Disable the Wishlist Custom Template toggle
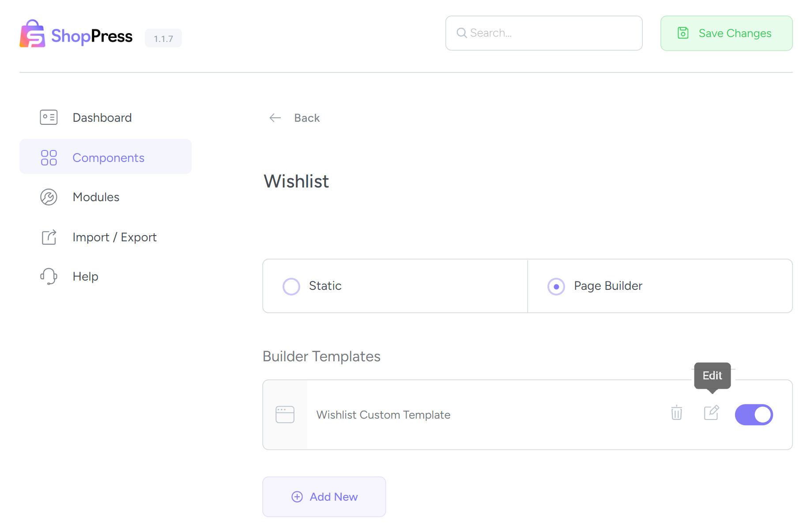The width and height of the screenshot is (811, 532). pyautogui.click(x=754, y=414)
